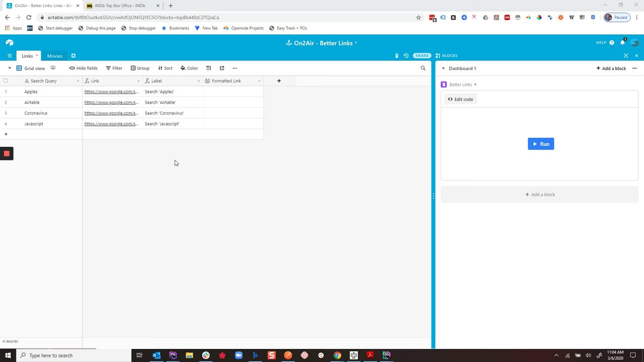Open a new browser tab

(171, 6)
